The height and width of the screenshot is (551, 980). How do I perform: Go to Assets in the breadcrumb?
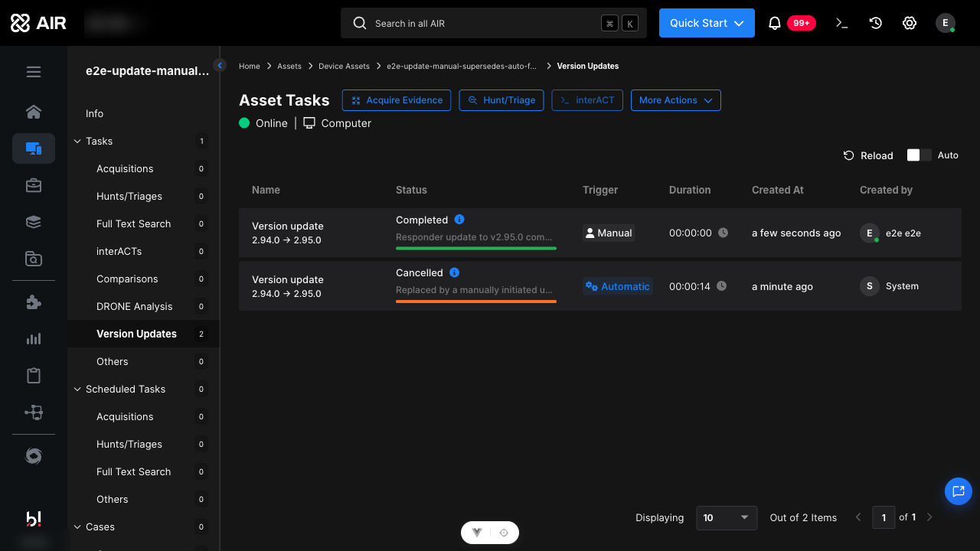coord(289,67)
